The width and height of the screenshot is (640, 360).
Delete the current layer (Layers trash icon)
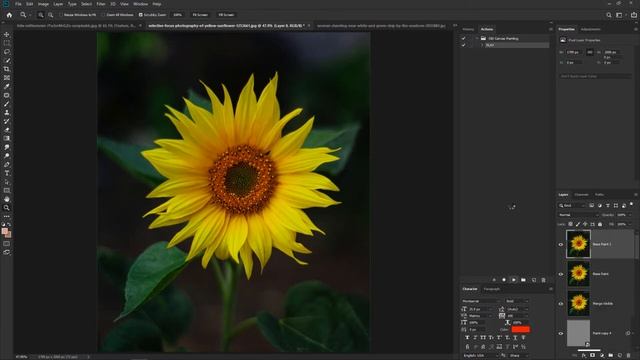coord(629,356)
